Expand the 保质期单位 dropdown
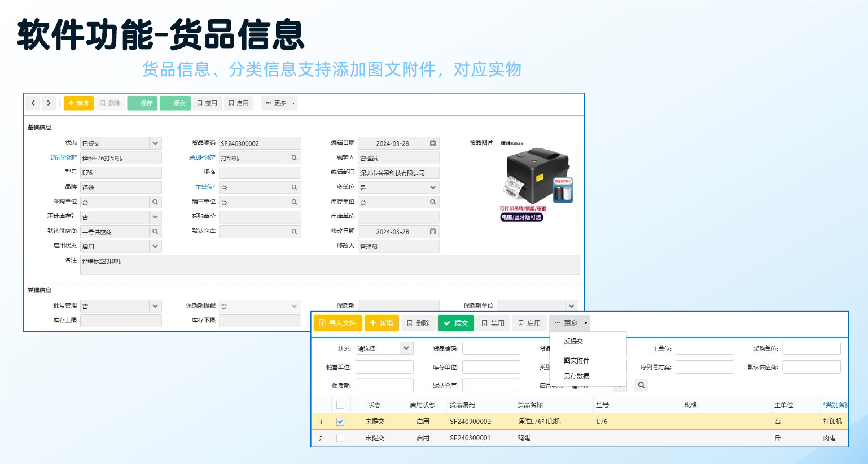868x464 pixels. [572, 306]
